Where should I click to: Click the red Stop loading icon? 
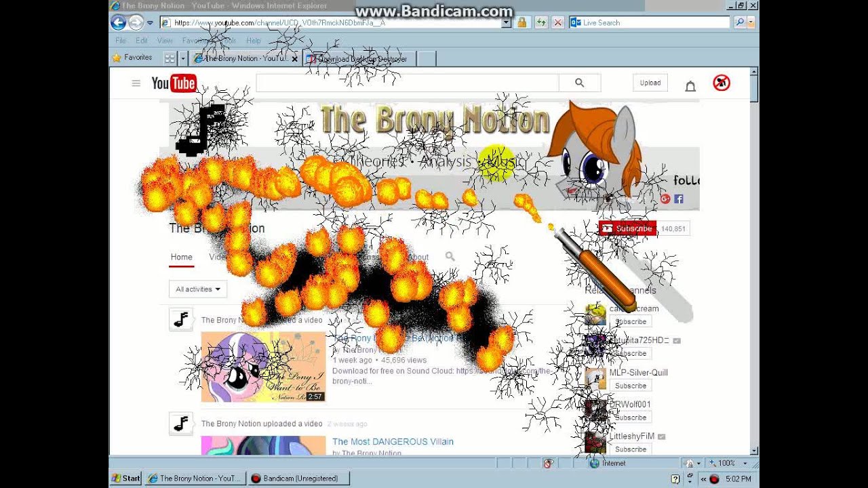(x=557, y=22)
